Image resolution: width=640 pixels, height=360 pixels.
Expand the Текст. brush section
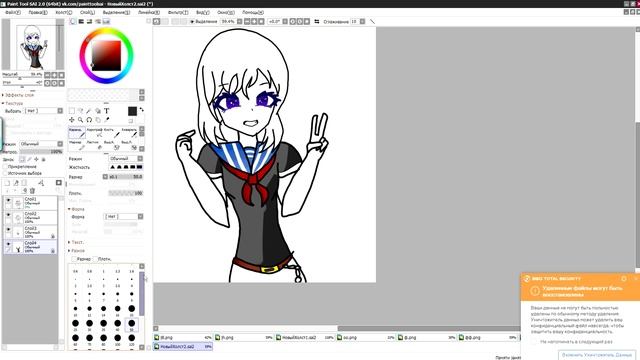click(x=76, y=242)
